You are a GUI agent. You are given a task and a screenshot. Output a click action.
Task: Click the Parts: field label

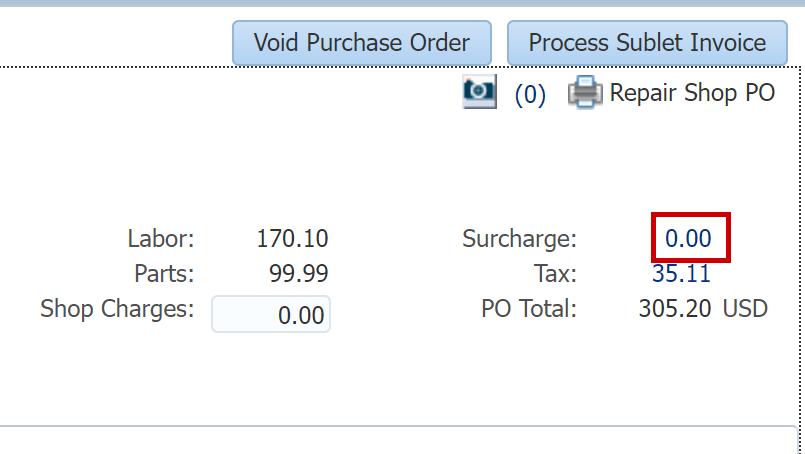coord(164,274)
